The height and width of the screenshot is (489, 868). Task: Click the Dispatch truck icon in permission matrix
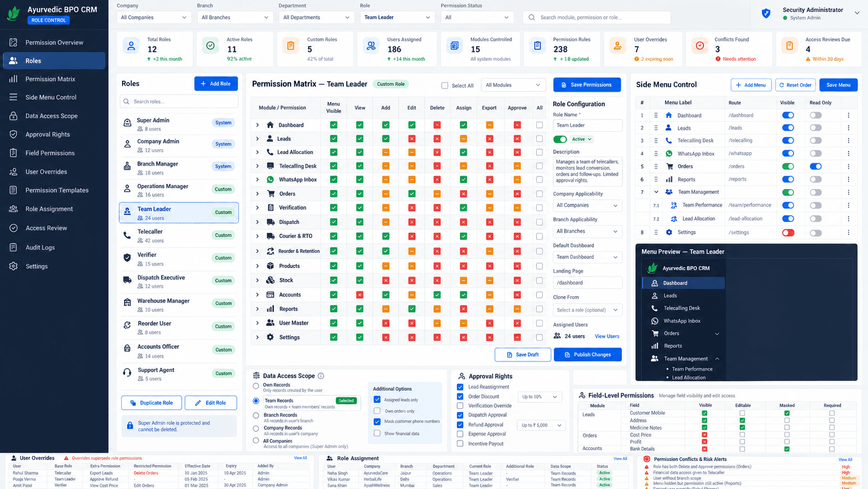click(270, 222)
